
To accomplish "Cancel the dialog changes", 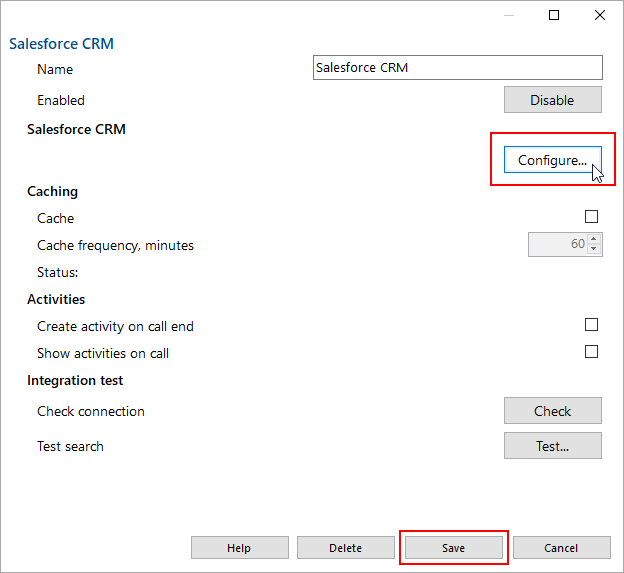I will (561, 548).
